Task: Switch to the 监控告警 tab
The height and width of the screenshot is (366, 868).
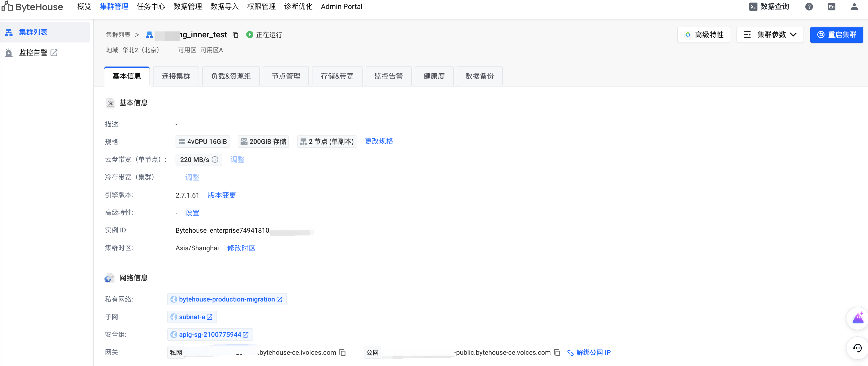Action: pyautogui.click(x=388, y=76)
